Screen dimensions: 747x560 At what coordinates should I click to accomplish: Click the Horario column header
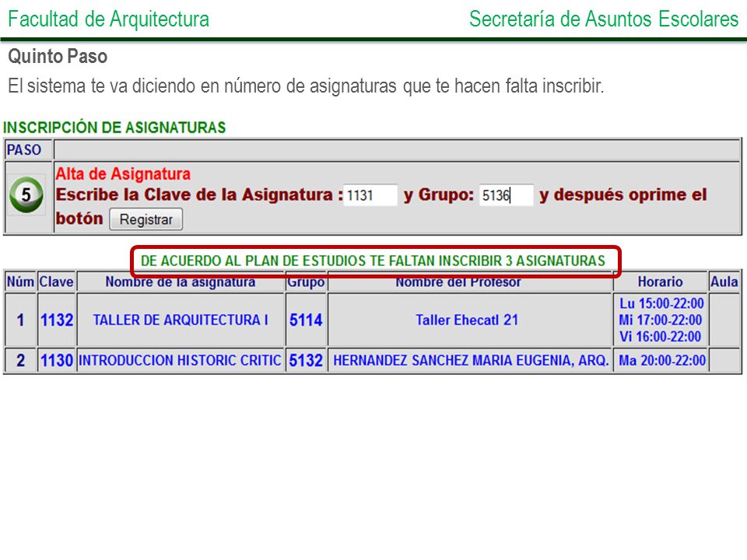[661, 282]
